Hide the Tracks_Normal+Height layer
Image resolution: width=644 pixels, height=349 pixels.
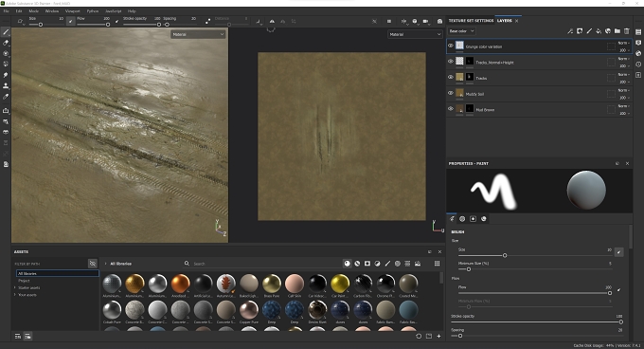pyautogui.click(x=451, y=62)
